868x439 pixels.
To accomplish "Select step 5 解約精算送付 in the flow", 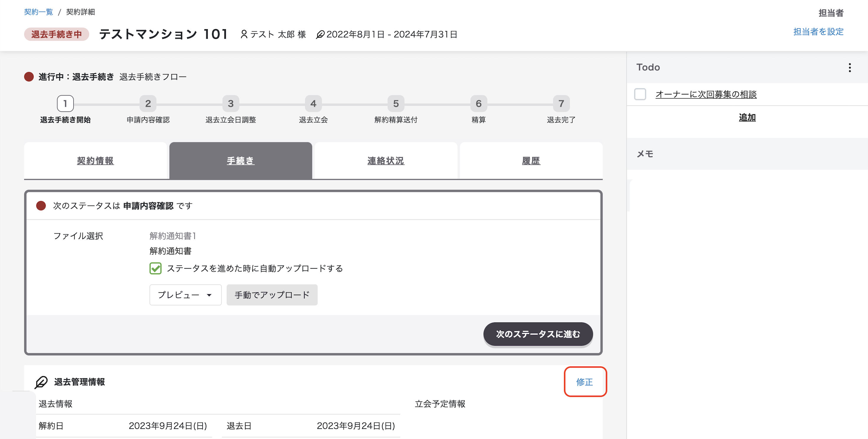I will 396,103.
